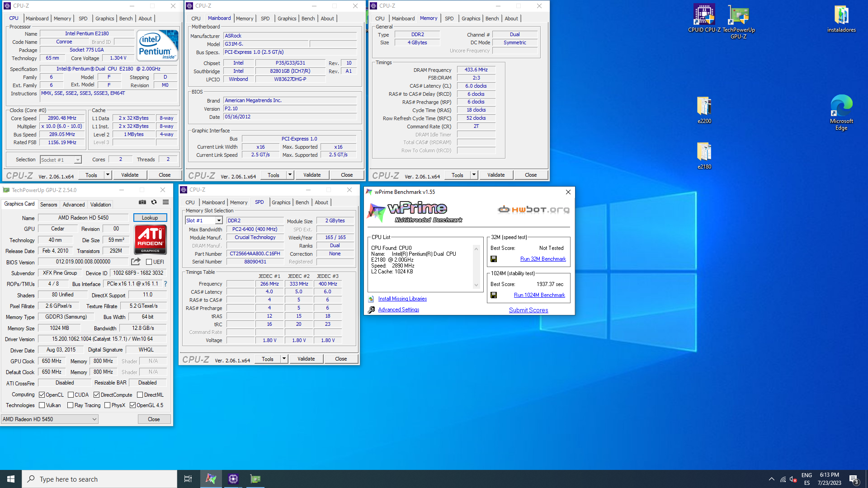Click the wPrime taskbar icon

coord(211,479)
